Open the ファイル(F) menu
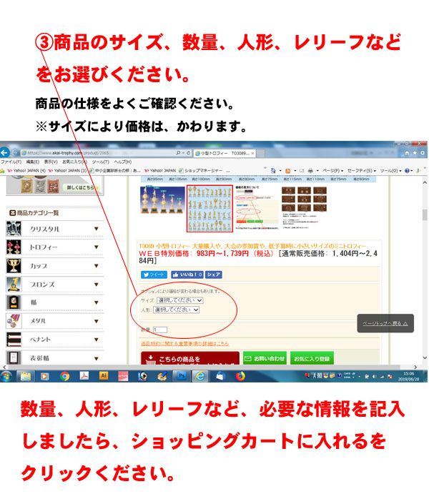Viewport: 429px width, 504px height. tap(11, 162)
